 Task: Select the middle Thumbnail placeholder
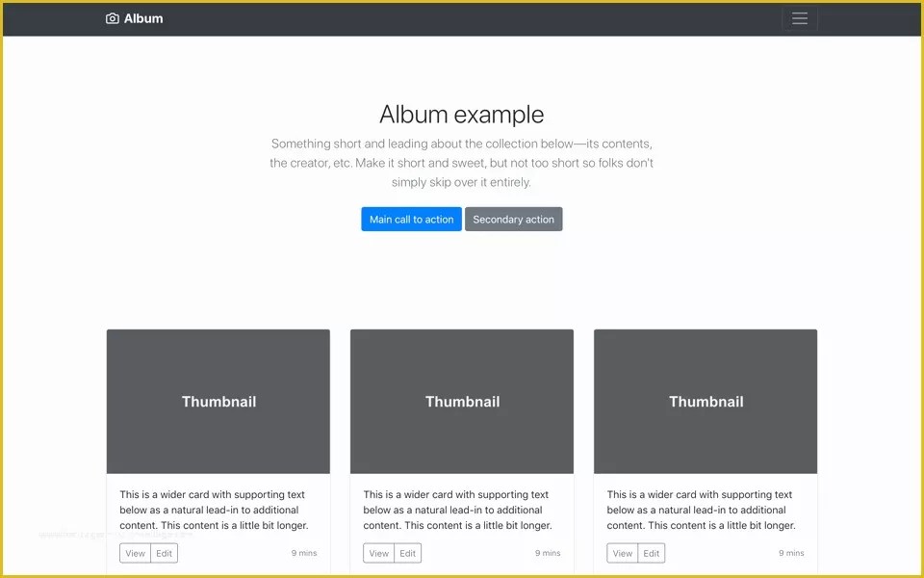(462, 401)
